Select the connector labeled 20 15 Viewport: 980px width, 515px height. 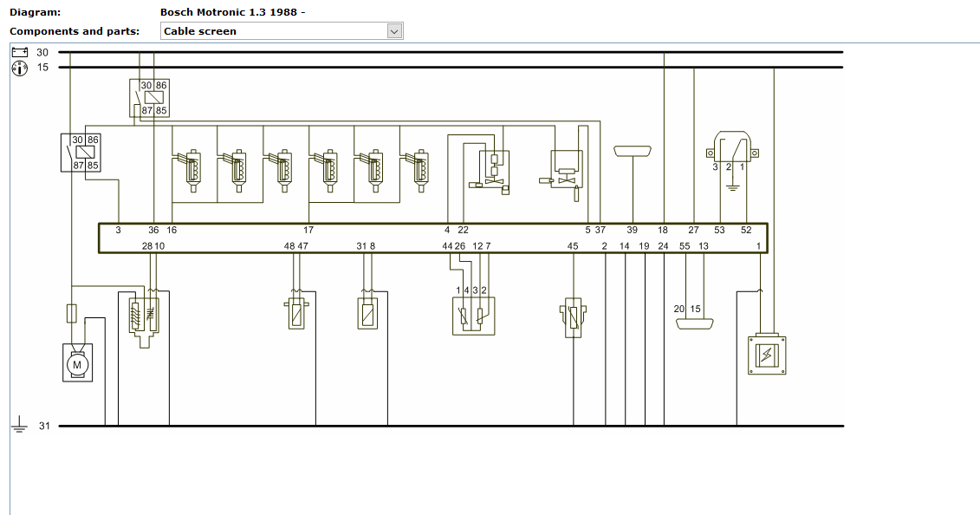coord(695,324)
